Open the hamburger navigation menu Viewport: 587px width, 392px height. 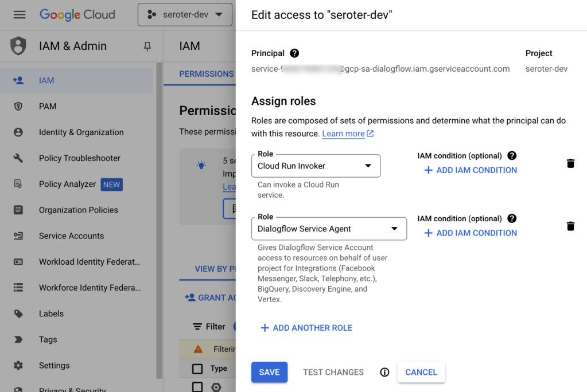click(x=20, y=15)
